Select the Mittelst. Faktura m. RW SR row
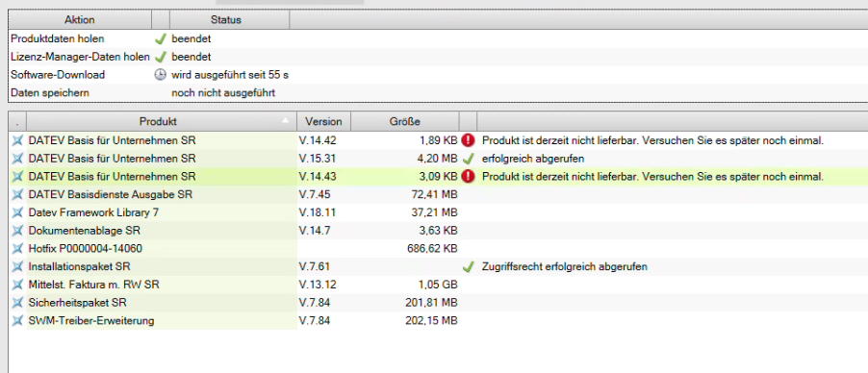868x373 pixels. (x=437, y=285)
